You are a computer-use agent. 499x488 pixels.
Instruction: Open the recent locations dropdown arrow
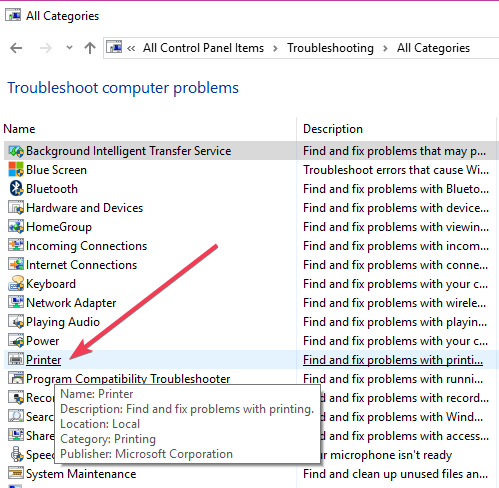coord(69,48)
